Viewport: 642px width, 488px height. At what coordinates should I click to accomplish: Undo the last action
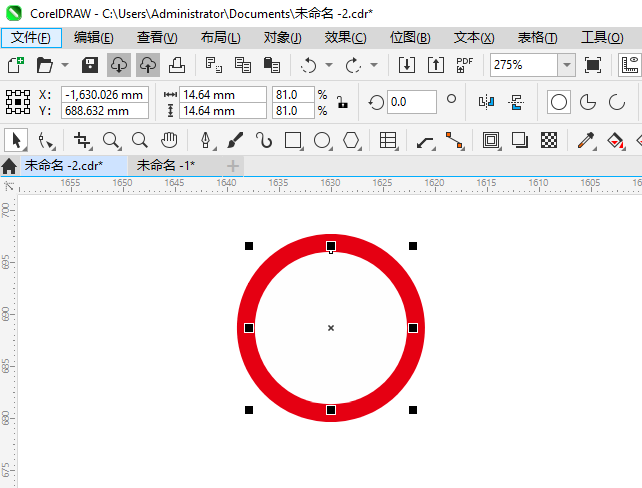[x=308, y=65]
